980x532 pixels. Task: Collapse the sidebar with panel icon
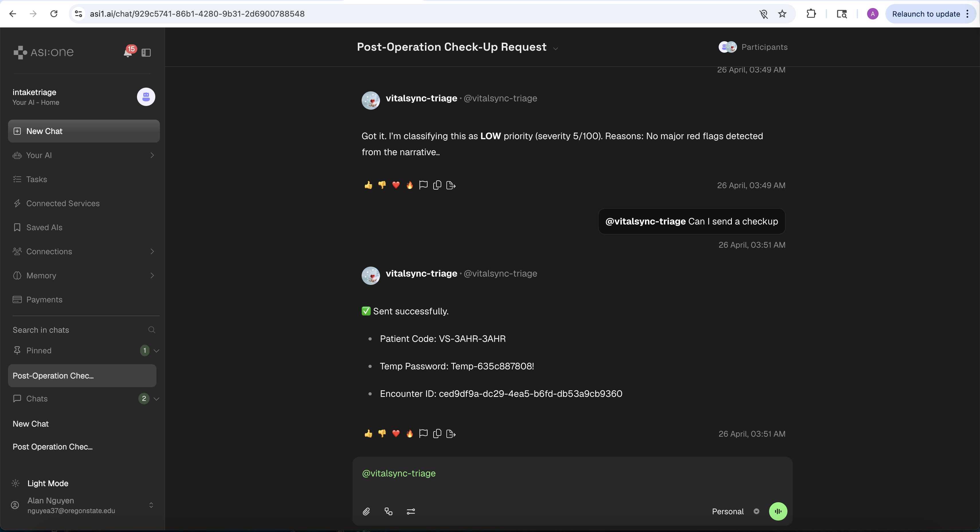tap(146, 52)
